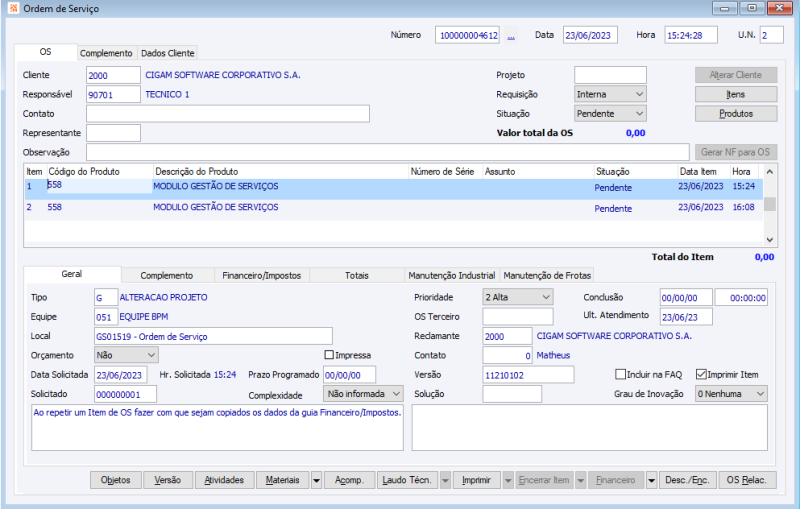
Task: Open the arrow menu next to Encerrar Item
Action: pos(581,480)
